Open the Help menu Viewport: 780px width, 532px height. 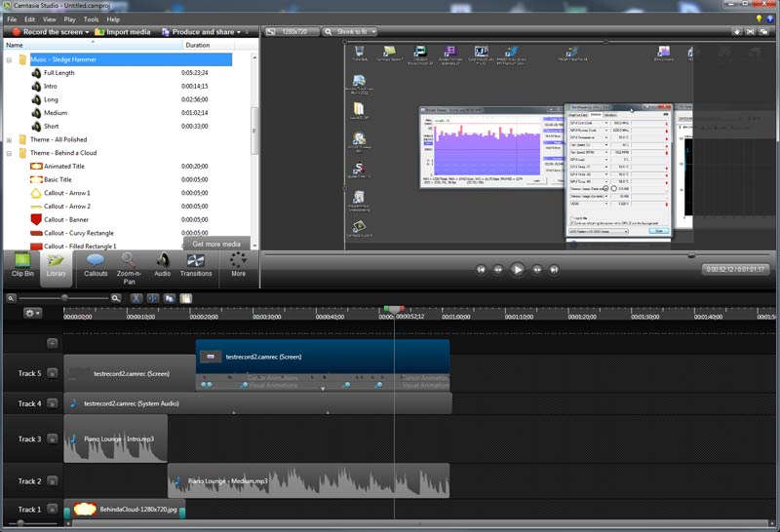tap(113, 19)
